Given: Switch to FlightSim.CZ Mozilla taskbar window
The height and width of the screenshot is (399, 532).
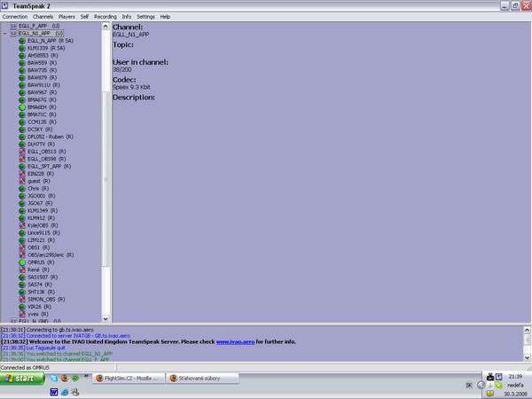Looking at the screenshot, I should pos(129,379).
